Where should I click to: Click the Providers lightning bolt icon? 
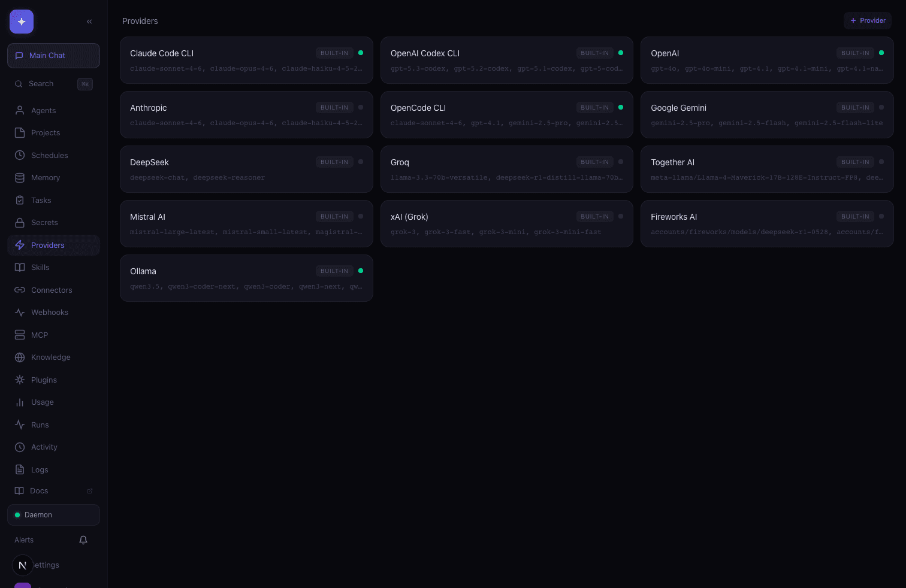pos(20,245)
